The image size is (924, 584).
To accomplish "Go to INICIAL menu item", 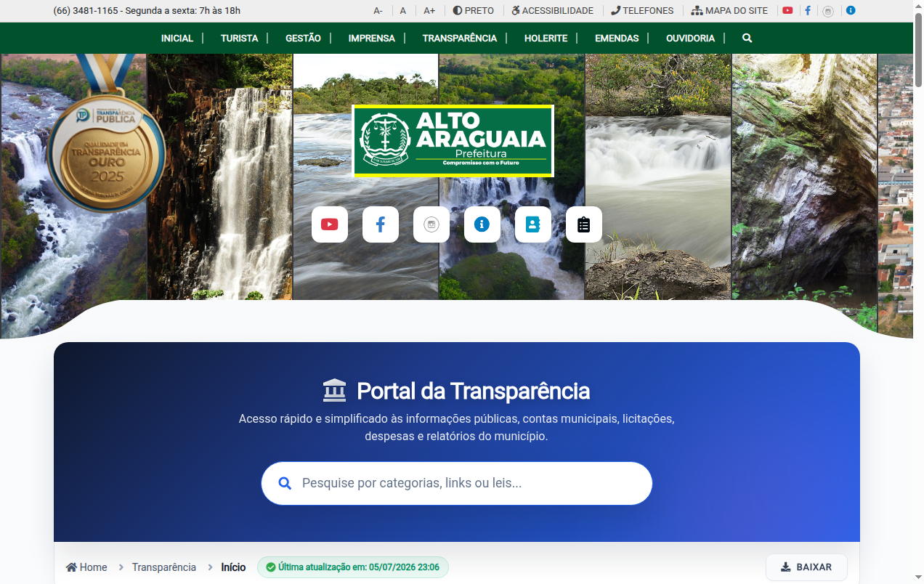I will [x=177, y=38].
